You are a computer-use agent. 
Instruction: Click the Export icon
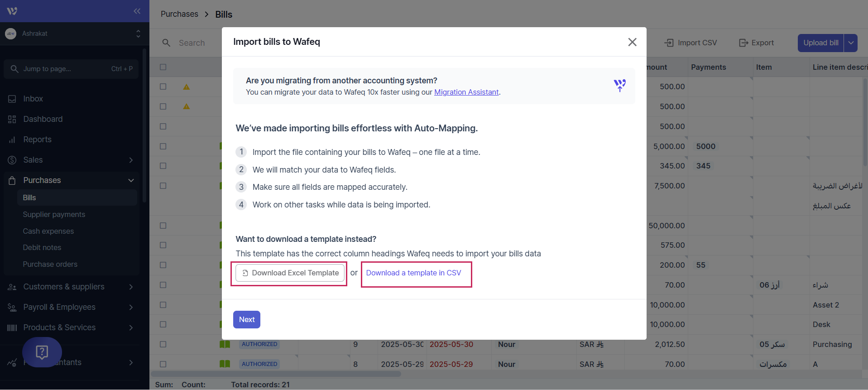(743, 43)
